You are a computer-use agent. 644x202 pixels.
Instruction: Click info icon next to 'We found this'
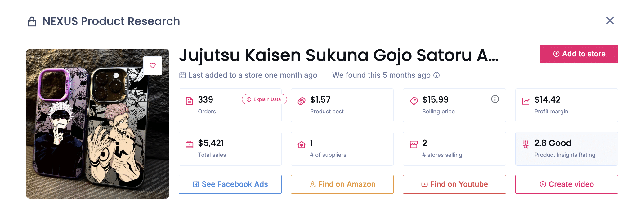pyautogui.click(x=436, y=75)
